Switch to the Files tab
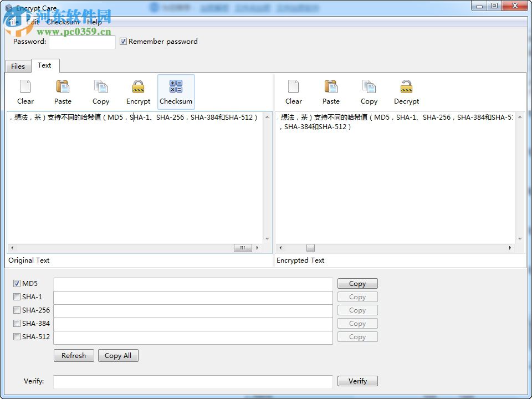This screenshot has width=532, height=399. pos(18,66)
